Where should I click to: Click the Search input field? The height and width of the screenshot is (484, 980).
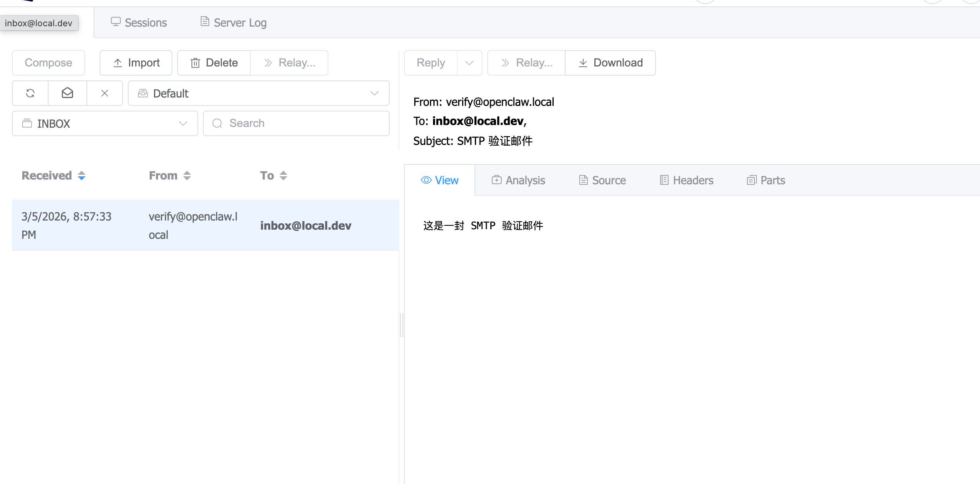click(x=296, y=123)
